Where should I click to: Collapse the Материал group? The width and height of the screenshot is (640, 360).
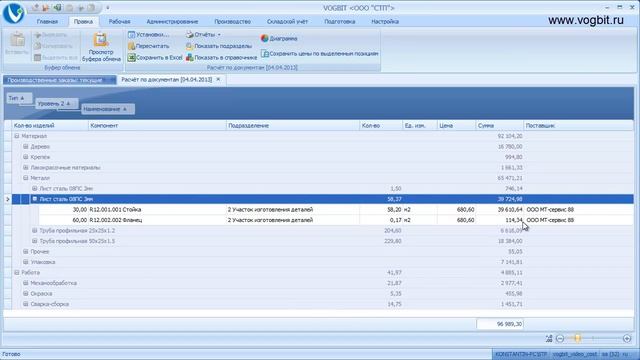17,136
